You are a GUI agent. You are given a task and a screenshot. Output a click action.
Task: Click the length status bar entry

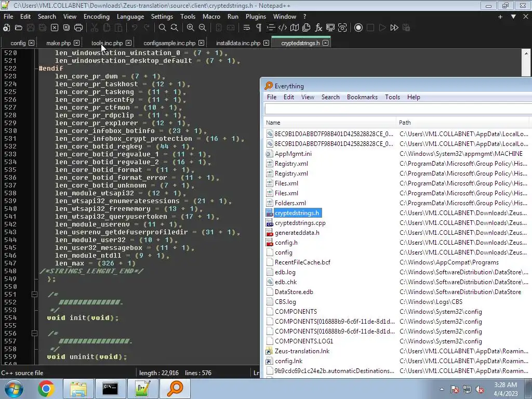tap(159, 373)
